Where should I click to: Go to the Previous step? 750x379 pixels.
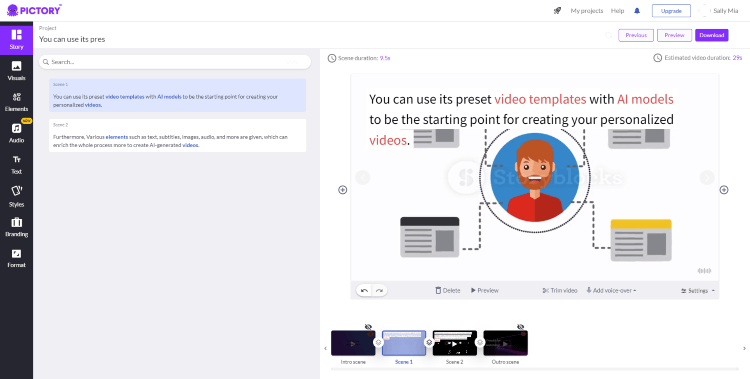click(636, 35)
